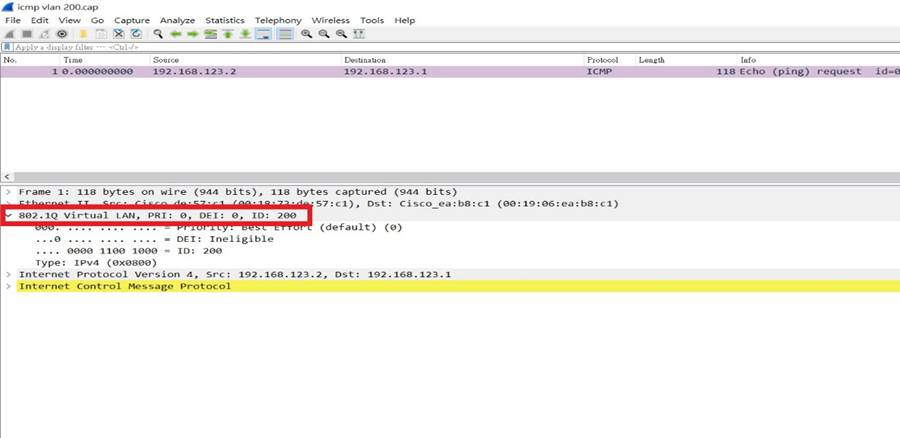Open the View menu

coord(69,20)
